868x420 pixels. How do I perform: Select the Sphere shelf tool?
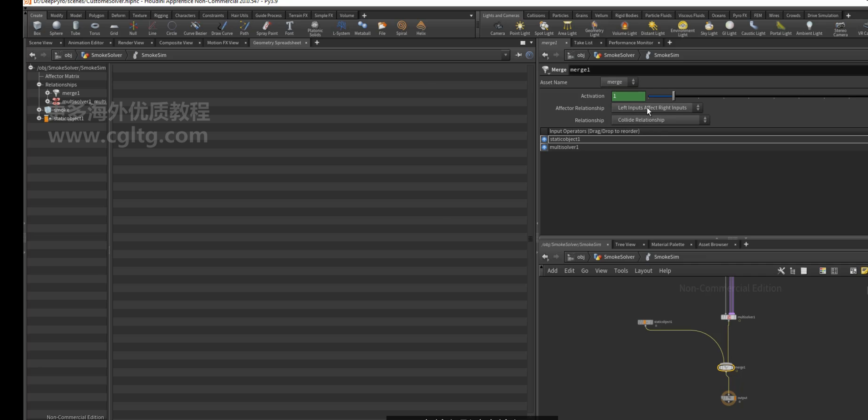(x=56, y=28)
